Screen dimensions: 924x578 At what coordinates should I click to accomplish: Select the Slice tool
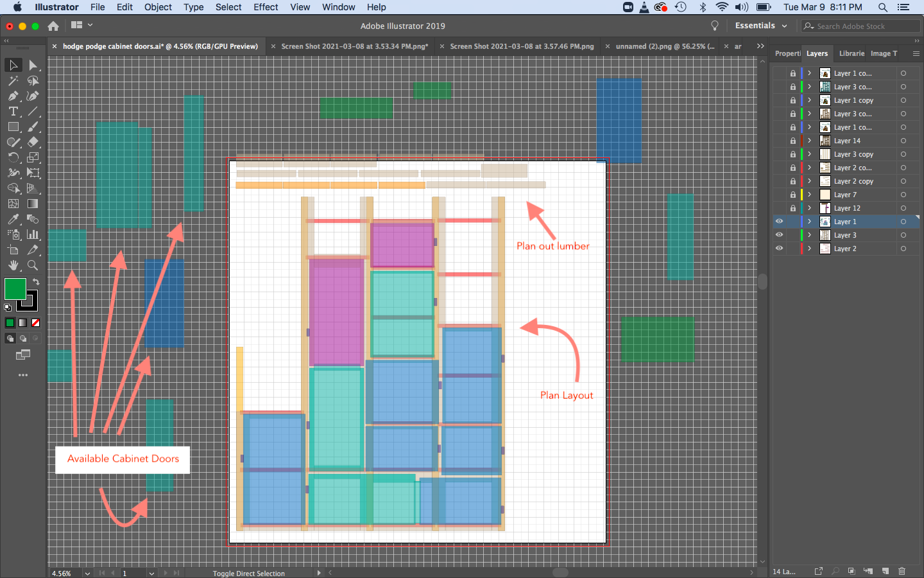point(33,250)
